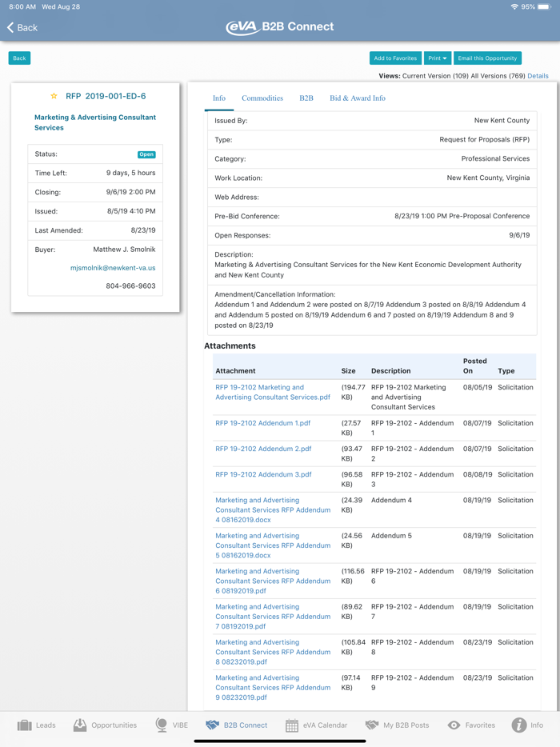
Task: Open RFP 19-2102 Marketing and Advertising Consultant Services.pdf
Action: (x=273, y=392)
